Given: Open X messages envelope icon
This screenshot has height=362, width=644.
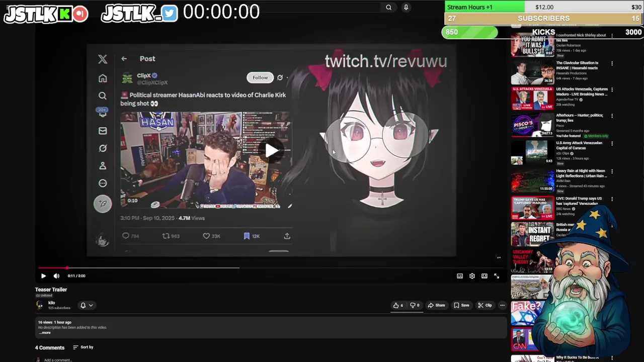Looking at the screenshot, I should pyautogui.click(x=103, y=131).
